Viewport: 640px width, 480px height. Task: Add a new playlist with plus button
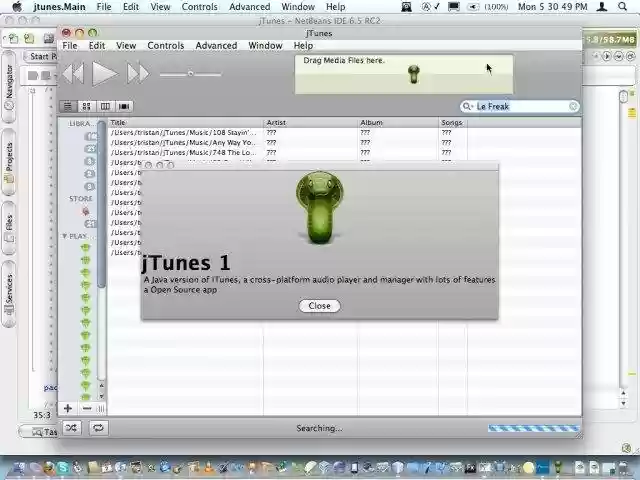pyautogui.click(x=68, y=408)
